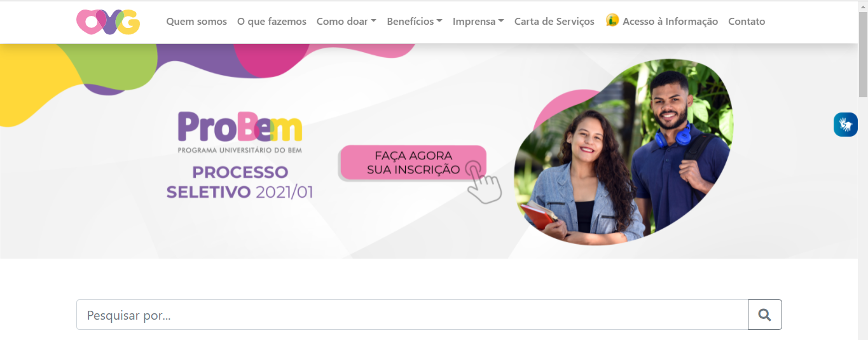The image size is (868, 340).
Task: Click the Faça agora sua inscrição button
Action: (x=413, y=163)
